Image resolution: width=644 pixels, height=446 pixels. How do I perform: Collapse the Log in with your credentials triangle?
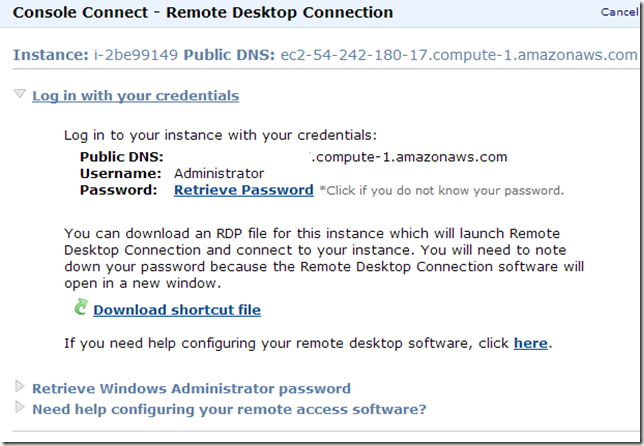coord(20,95)
